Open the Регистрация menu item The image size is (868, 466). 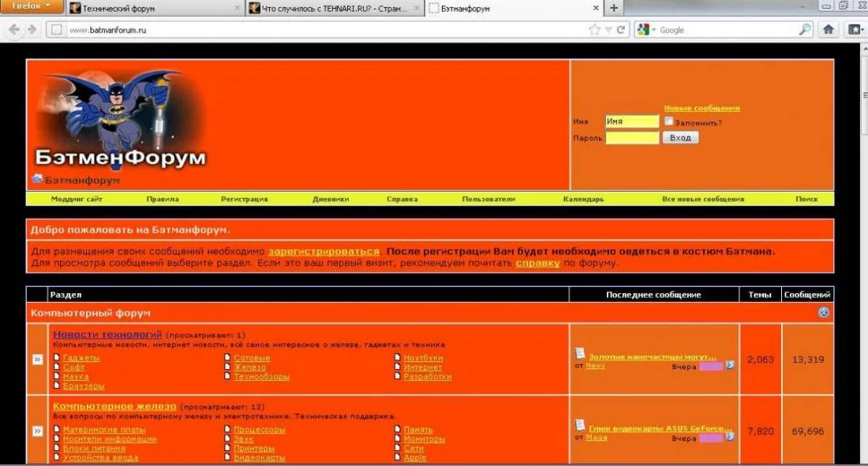click(x=244, y=199)
